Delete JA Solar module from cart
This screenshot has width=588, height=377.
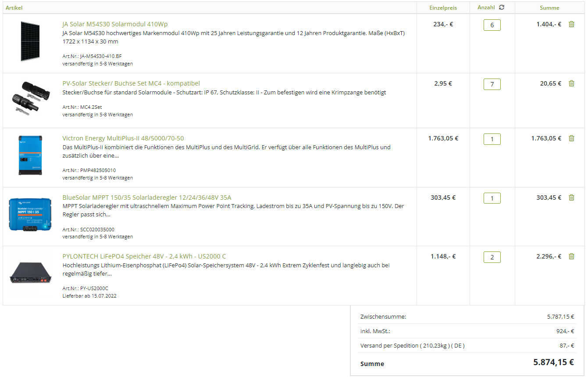571,24
